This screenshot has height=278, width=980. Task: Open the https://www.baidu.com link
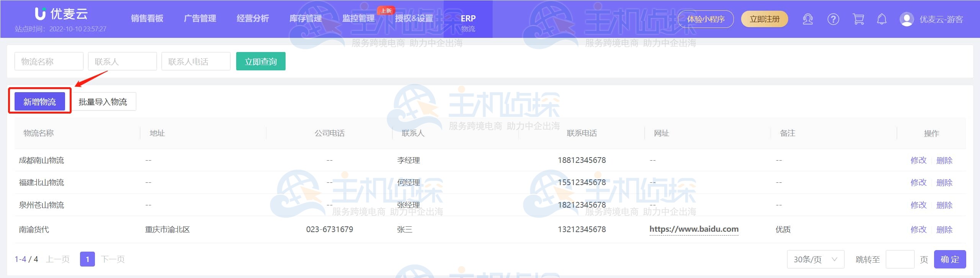point(694,229)
